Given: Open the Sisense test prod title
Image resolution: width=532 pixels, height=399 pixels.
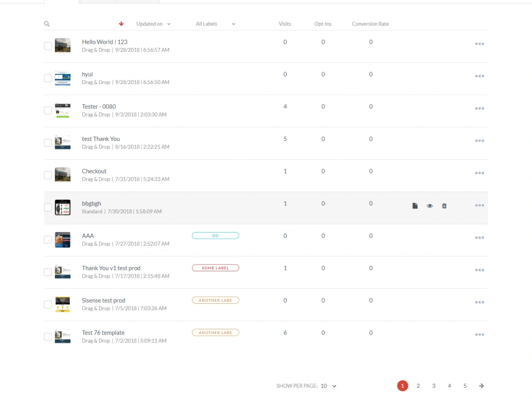Looking at the screenshot, I should click(x=104, y=300).
